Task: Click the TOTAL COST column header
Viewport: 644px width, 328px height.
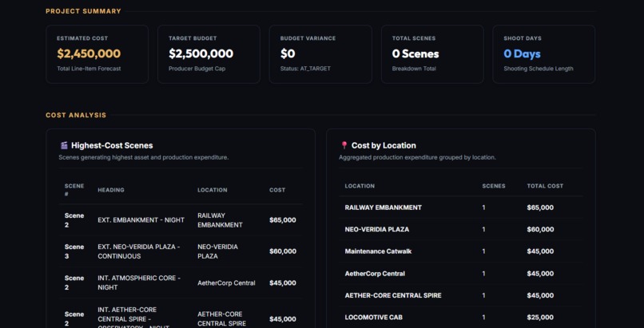Action: 545,186
